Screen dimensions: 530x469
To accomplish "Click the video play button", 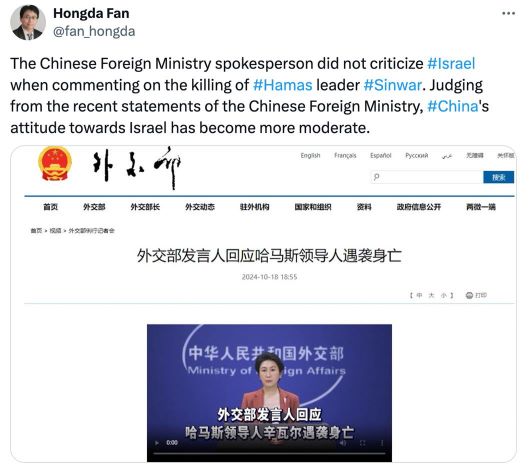I will (157, 443).
